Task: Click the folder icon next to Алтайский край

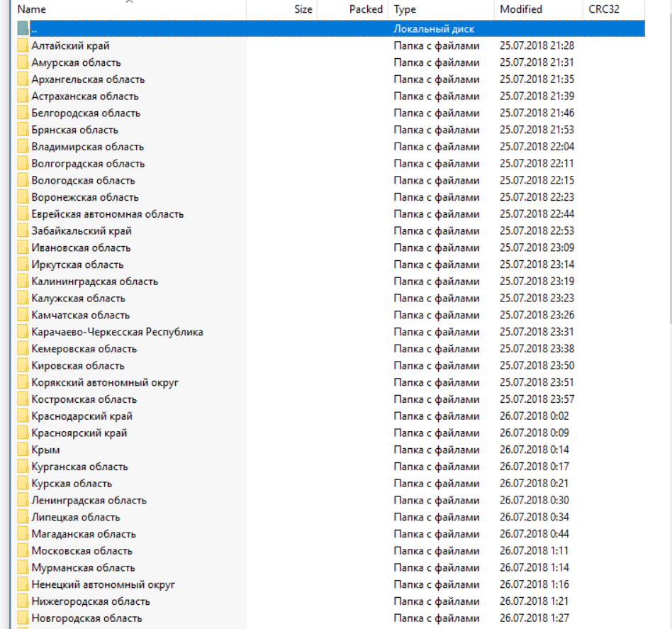Action: click(x=23, y=46)
